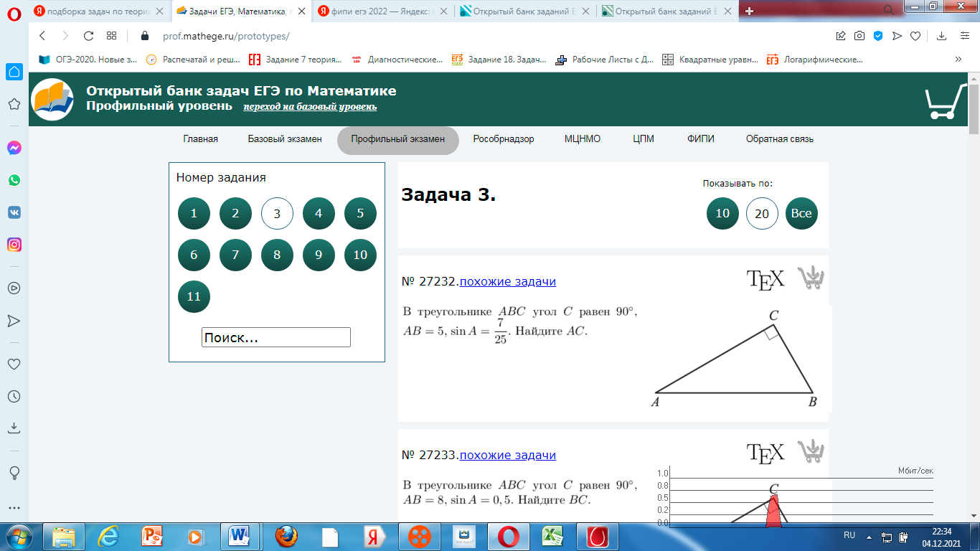Image resolution: width=980 pixels, height=551 pixels.
Task: Click the page vertical scrollbar
Action: pyautogui.click(x=974, y=110)
